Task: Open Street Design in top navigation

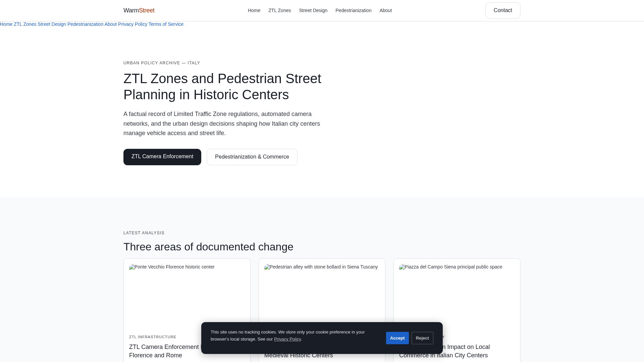Action: coord(313,10)
